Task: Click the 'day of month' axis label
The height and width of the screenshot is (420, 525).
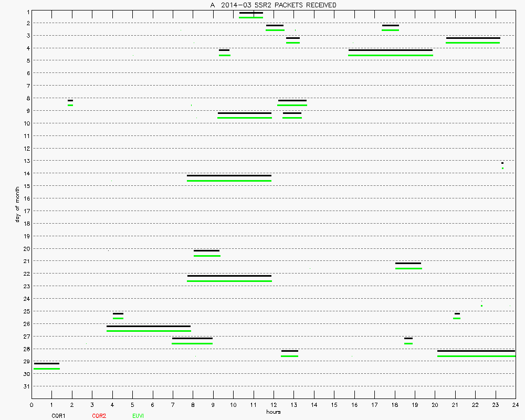Action: click(x=17, y=204)
